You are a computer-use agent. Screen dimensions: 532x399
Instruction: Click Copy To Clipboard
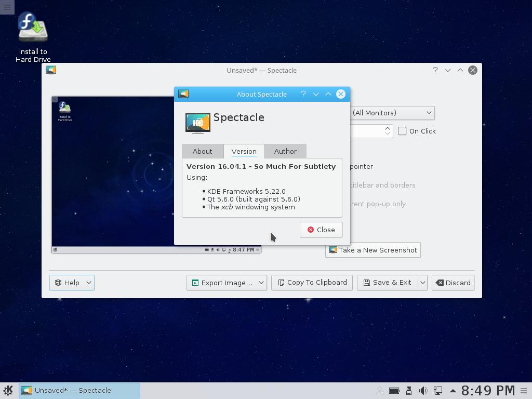click(312, 283)
